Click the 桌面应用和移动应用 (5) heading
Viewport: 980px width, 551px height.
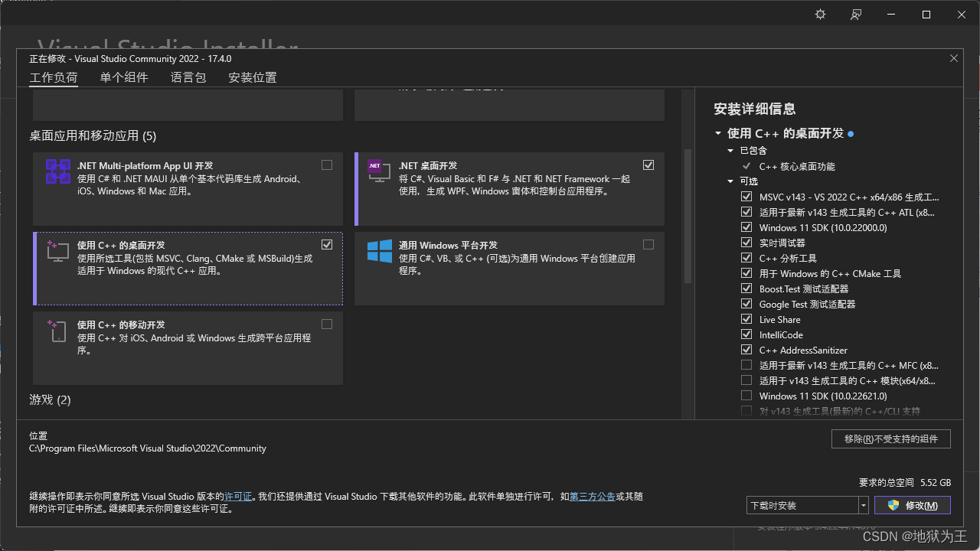pos(93,135)
